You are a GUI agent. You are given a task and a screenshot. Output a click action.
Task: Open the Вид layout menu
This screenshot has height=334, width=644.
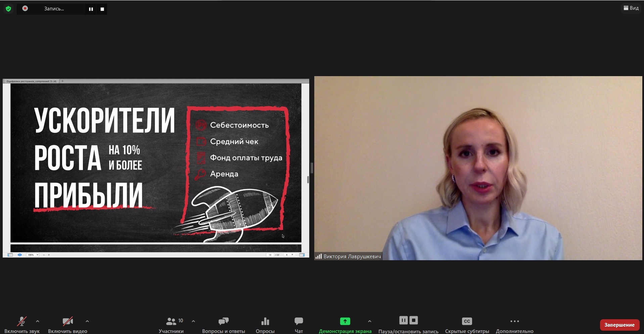631,8
